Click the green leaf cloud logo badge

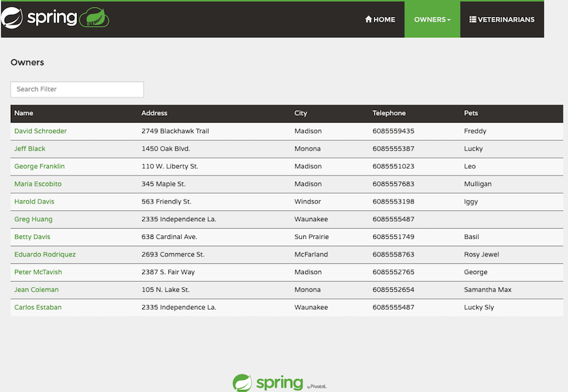coord(94,18)
